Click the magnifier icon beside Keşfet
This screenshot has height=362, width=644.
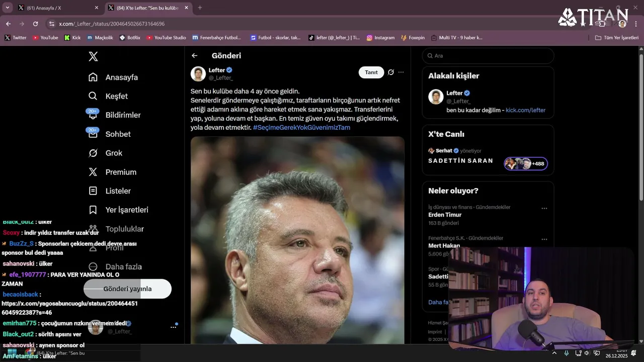click(x=93, y=96)
